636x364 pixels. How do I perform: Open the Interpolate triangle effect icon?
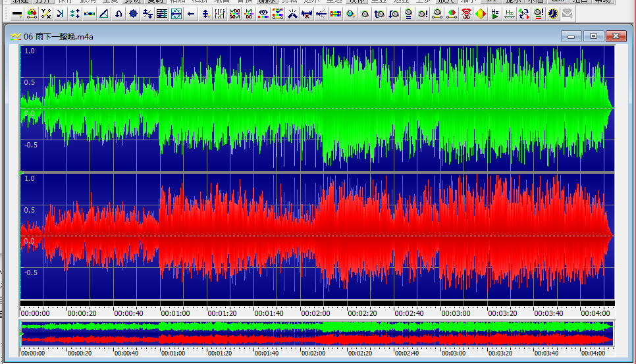point(104,14)
